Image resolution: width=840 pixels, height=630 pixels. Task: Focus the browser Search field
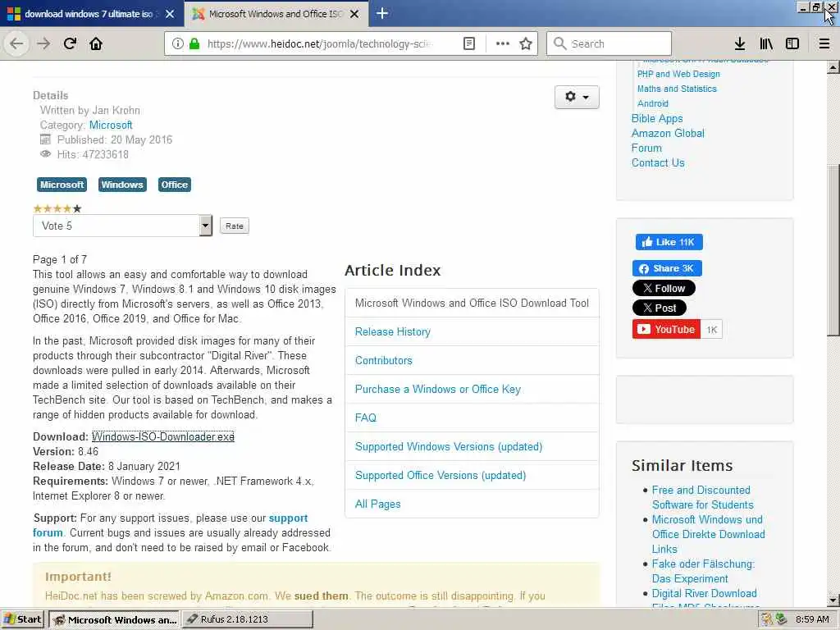coord(609,43)
